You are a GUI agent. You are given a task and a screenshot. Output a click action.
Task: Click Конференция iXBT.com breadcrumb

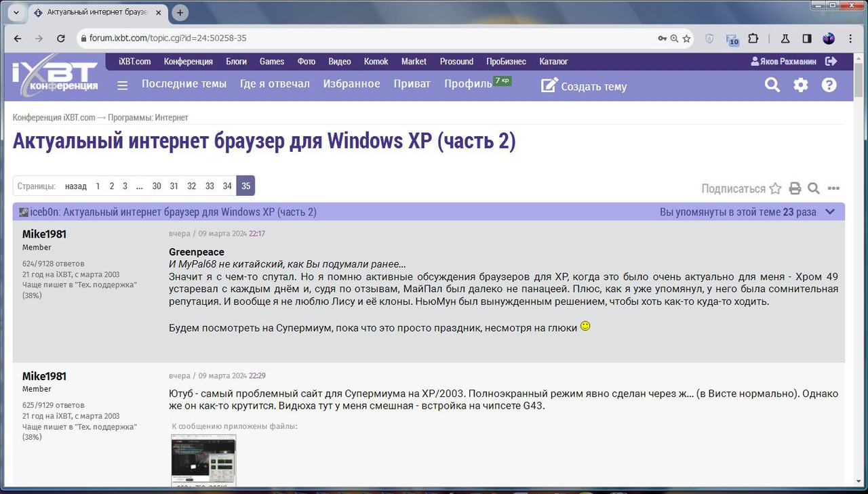point(54,117)
